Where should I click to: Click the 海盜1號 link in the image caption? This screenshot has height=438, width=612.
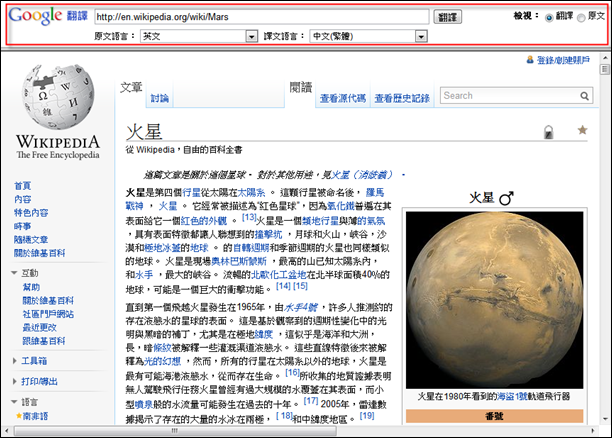(512, 397)
